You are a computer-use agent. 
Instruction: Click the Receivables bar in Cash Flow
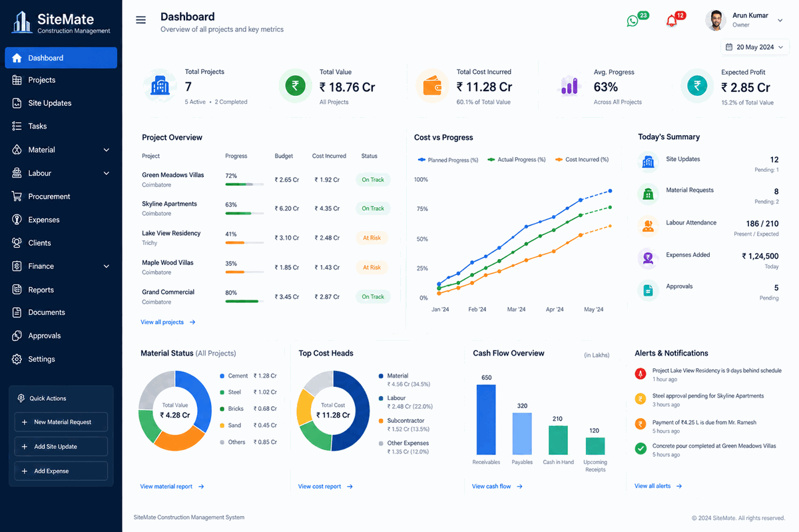pos(486,419)
